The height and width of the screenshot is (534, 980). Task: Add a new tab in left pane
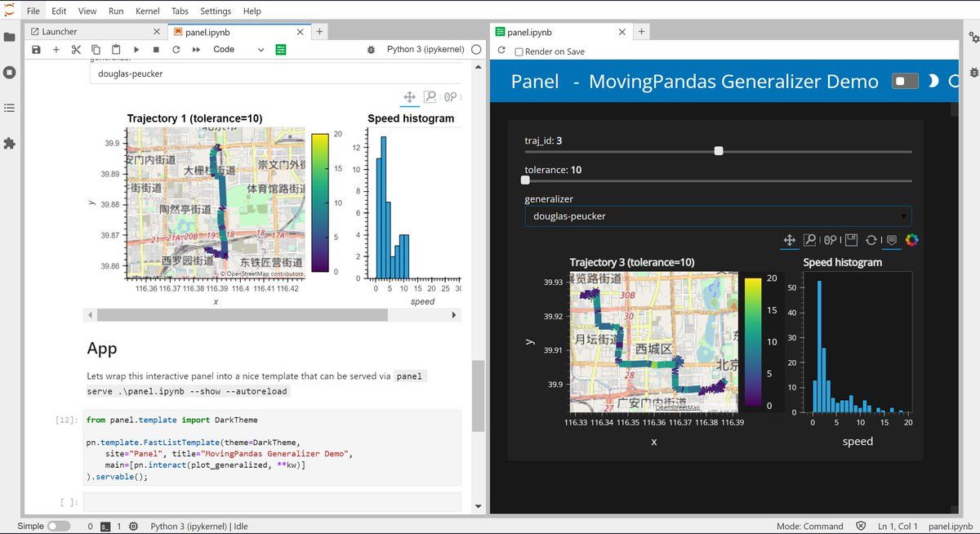[319, 32]
